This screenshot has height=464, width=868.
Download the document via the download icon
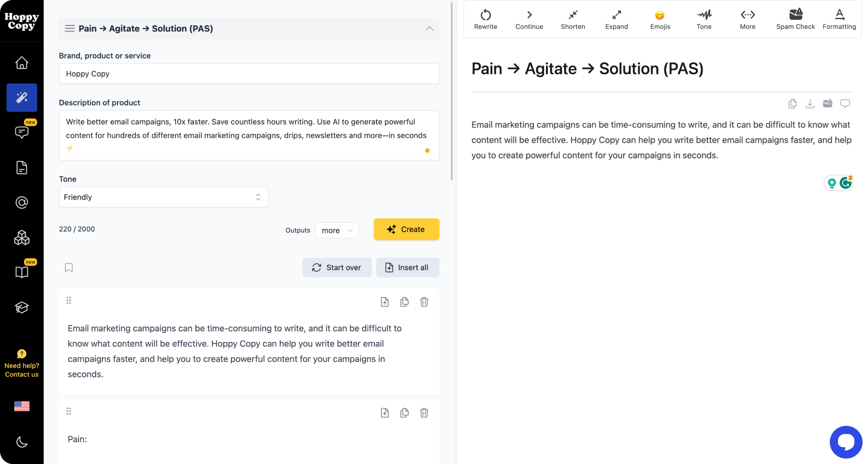point(810,103)
